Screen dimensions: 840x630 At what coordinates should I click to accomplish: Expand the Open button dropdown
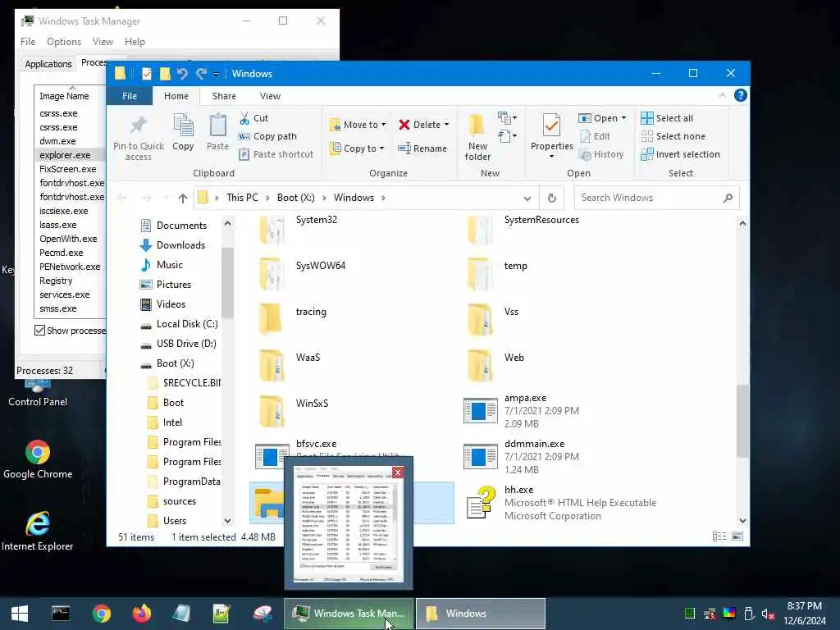(x=624, y=118)
